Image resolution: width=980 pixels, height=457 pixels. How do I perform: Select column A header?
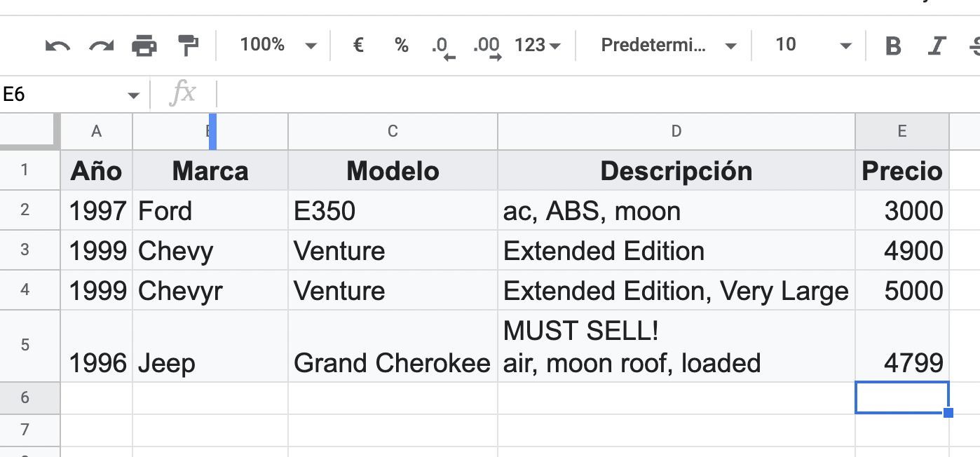(97, 131)
